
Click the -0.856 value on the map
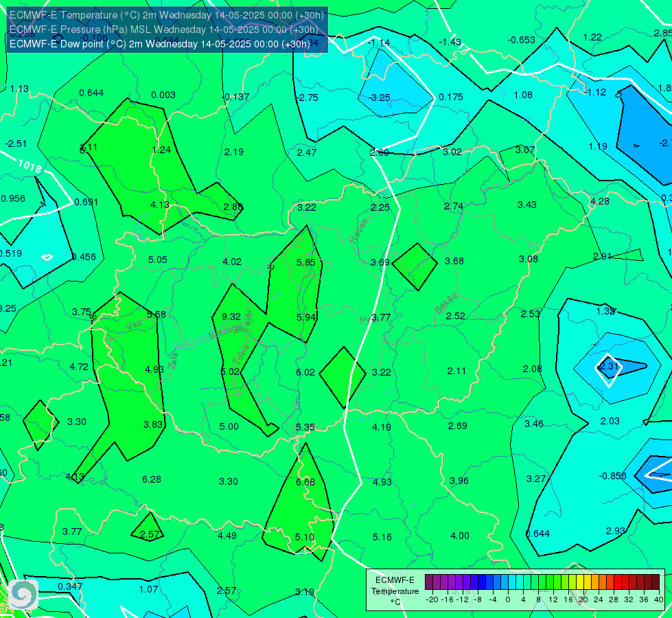[612, 476]
